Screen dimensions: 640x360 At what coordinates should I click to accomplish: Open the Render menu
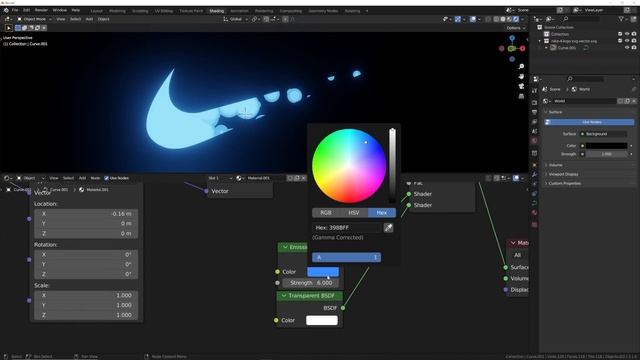pyautogui.click(x=41, y=10)
